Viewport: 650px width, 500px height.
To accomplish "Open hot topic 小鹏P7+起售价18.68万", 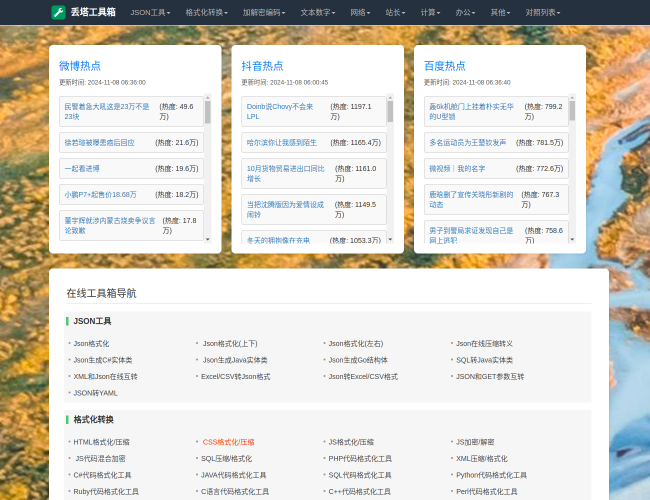I will [x=101, y=194].
